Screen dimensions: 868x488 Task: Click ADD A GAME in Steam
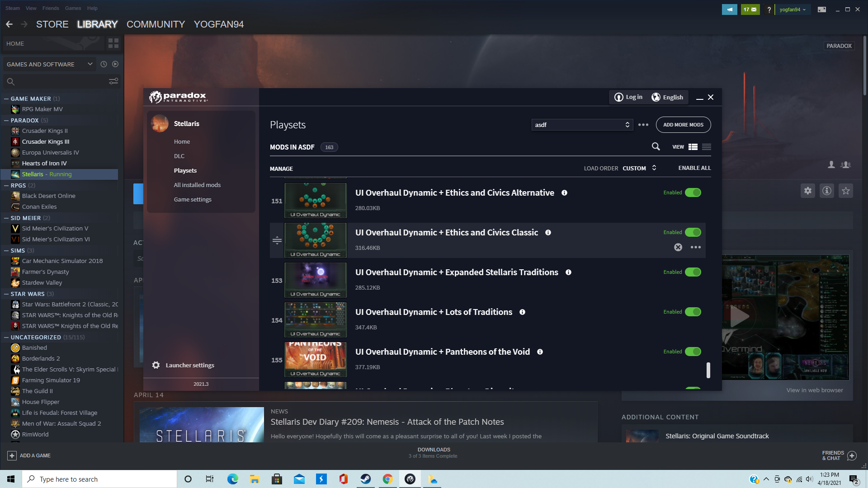(x=29, y=455)
